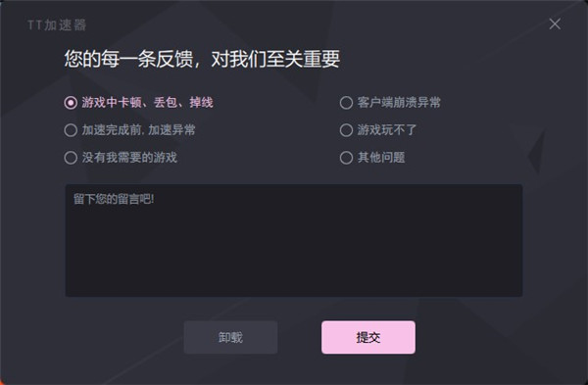Click the 加速完成前, 加速异常 label text
The height and width of the screenshot is (385, 588).
(138, 130)
